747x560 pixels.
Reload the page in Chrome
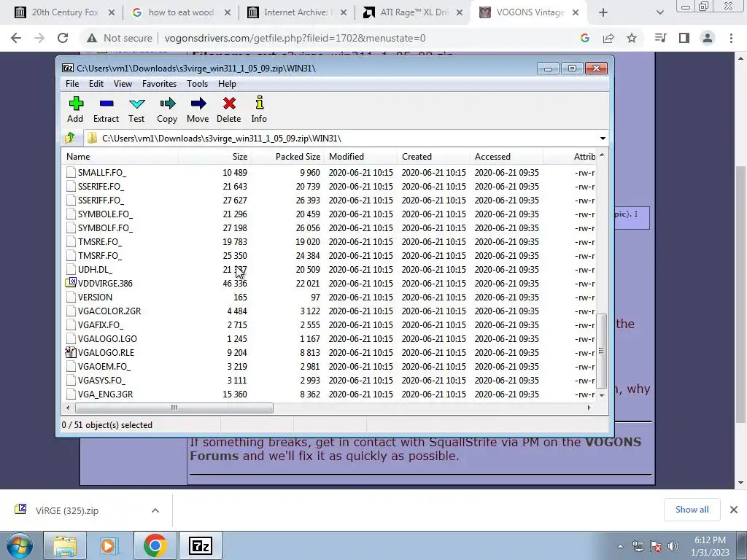[x=63, y=38]
